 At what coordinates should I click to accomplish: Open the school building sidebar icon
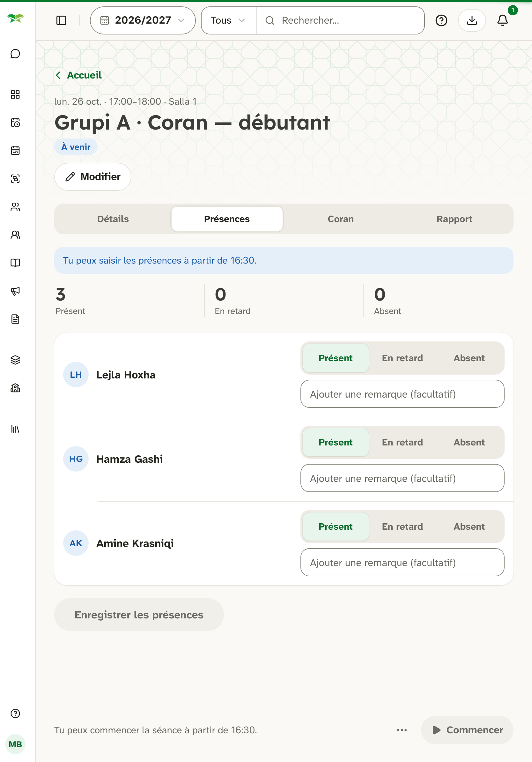coord(15,388)
